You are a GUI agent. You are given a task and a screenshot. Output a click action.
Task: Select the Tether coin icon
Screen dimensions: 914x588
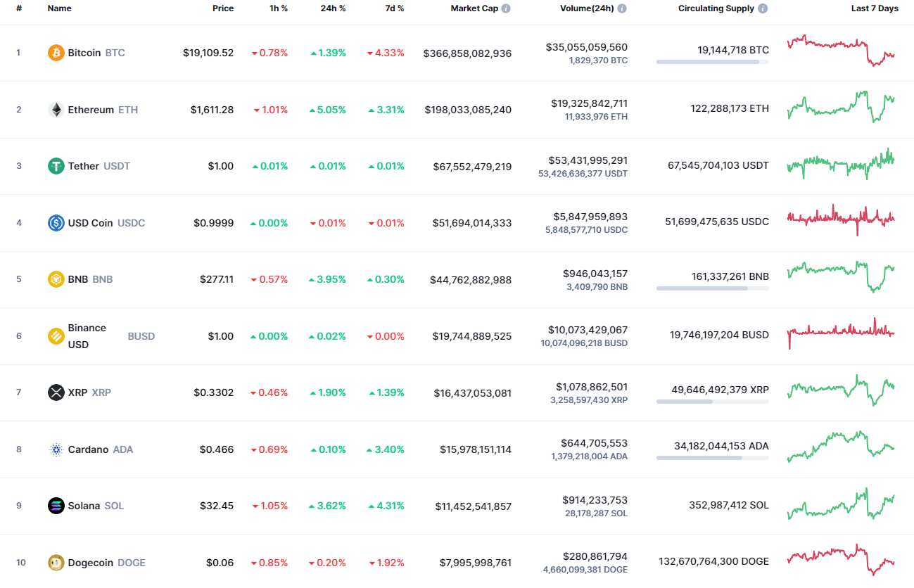[56, 166]
